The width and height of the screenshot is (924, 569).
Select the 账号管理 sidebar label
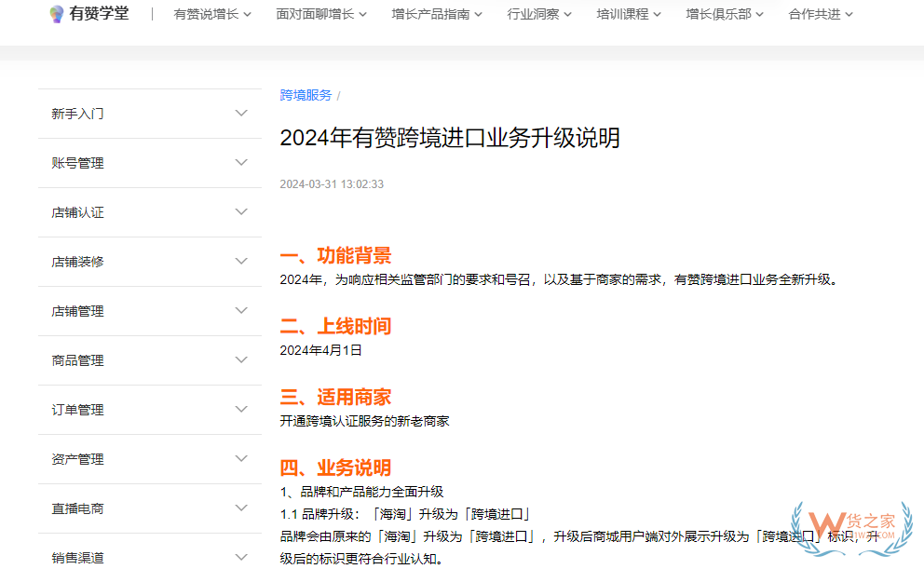[78, 163]
